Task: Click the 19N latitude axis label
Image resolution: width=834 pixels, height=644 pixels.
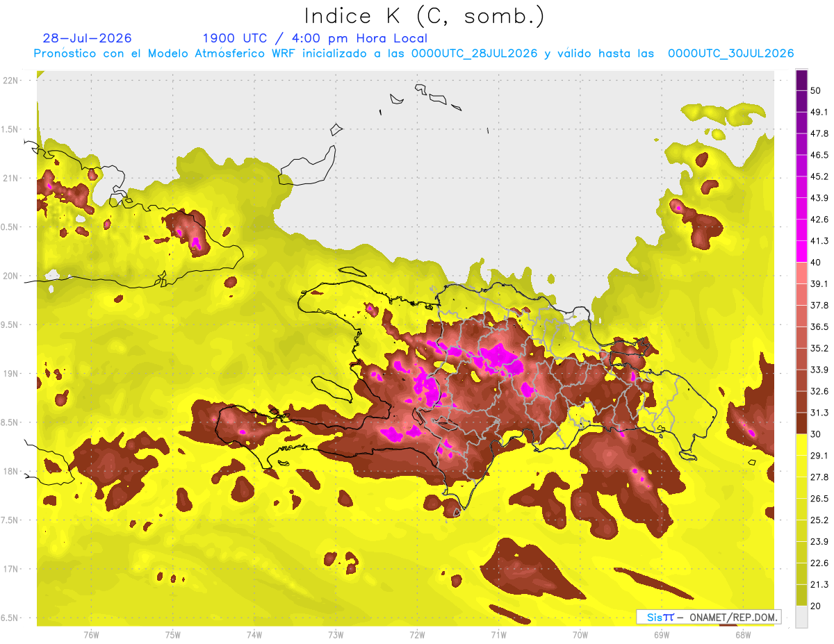Action: 10,373
